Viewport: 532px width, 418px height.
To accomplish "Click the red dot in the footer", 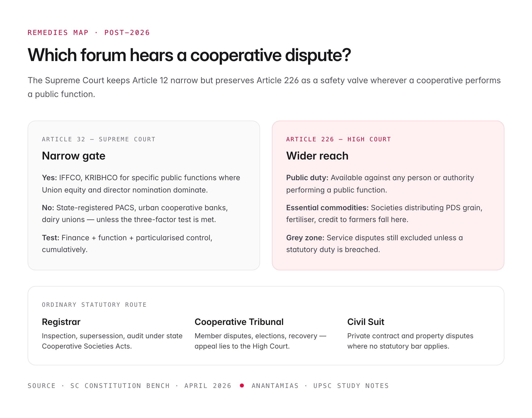I will pos(242,386).
